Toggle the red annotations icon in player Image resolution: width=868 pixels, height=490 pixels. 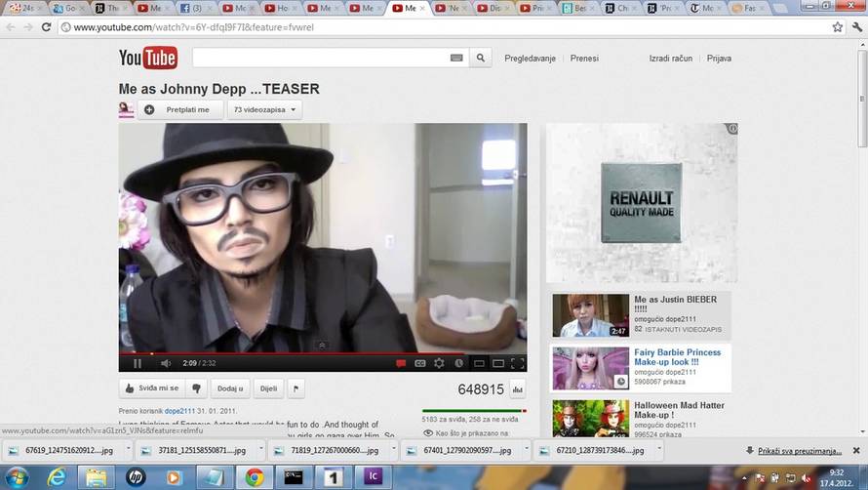(x=401, y=363)
